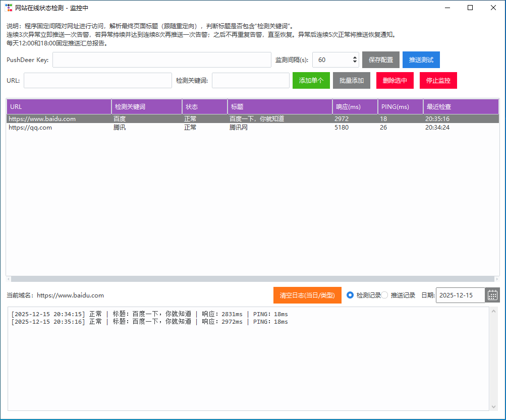Clear logs with orange 清空日志 button

(x=307, y=295)
